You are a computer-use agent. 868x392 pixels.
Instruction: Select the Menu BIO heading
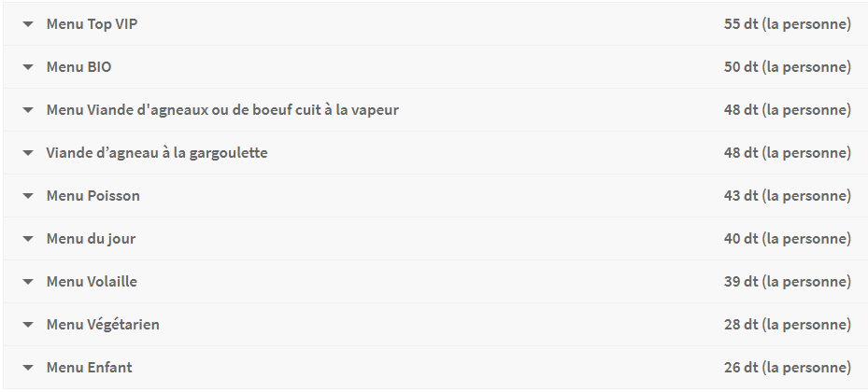pyautogui.click(x=78, y=67)
